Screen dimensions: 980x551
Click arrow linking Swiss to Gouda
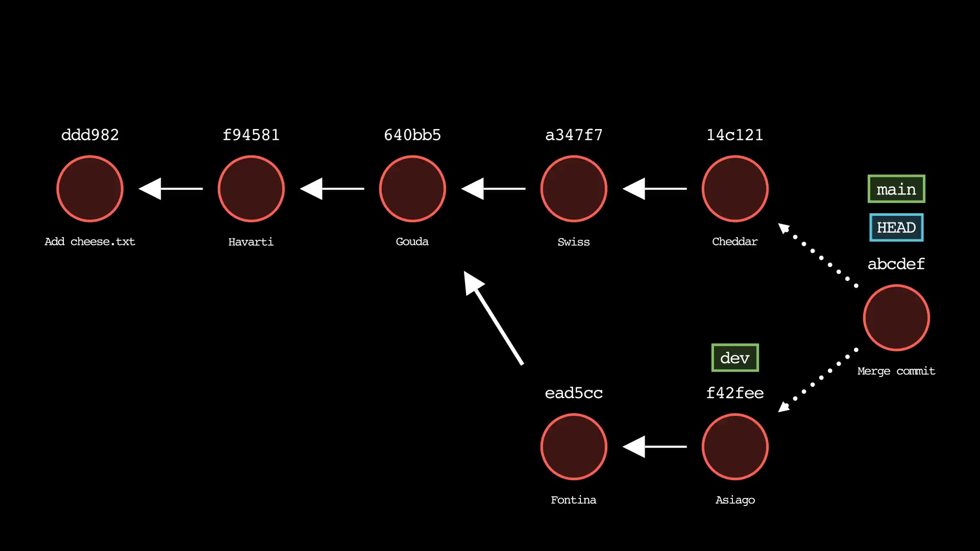[492, 188]
